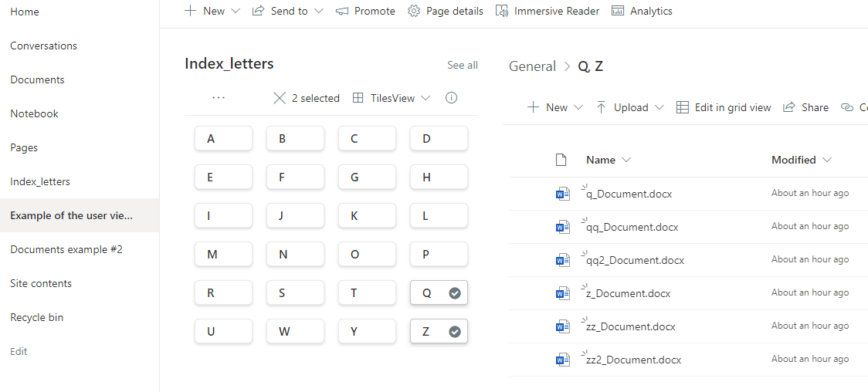This screenshot has height=392, width=868.
Task: Click the Send to share icon
Action: coord(258,11)
